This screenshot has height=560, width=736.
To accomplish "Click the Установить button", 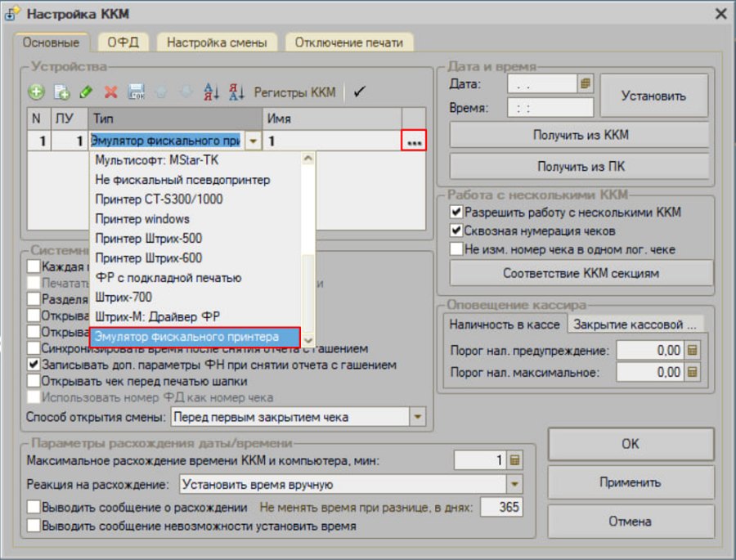I will point(654,96).
